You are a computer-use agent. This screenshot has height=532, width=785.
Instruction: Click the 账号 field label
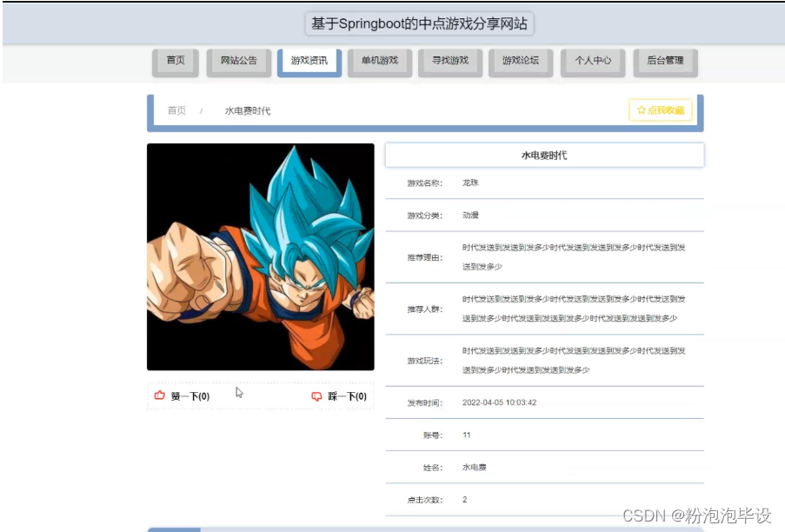click(x=433, y=436)
